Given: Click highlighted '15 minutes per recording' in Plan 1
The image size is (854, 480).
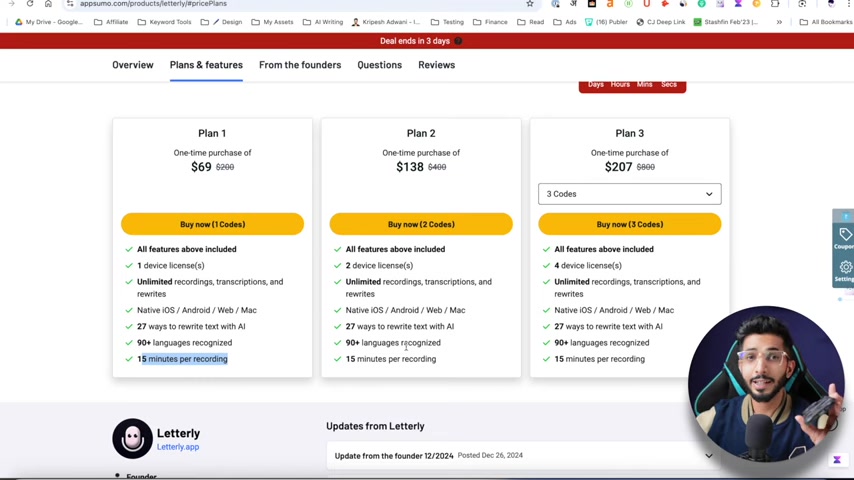Looking at the screenshot, I should 182,359.
